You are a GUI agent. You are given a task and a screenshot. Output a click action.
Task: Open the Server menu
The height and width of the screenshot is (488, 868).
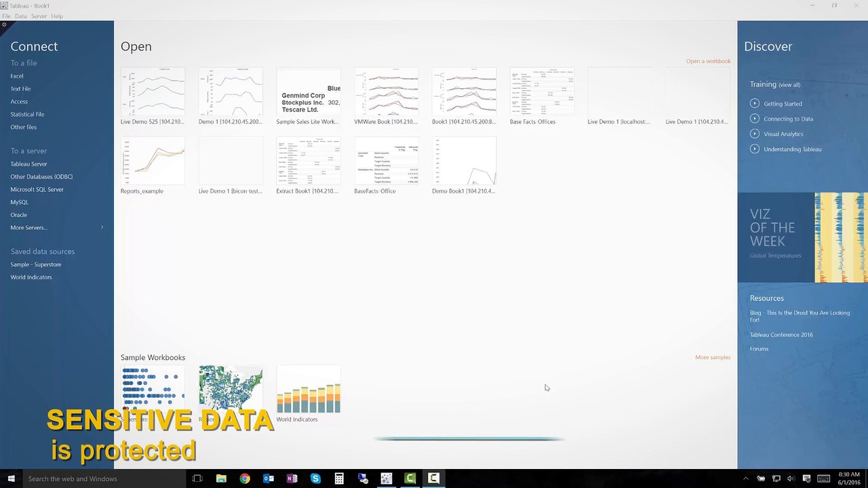[x=39, y=16]
